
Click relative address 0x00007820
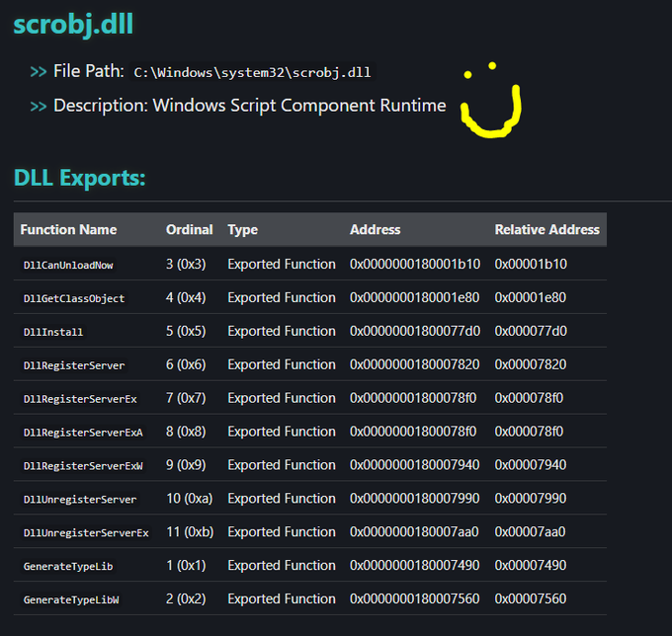(x=531, y=364)
